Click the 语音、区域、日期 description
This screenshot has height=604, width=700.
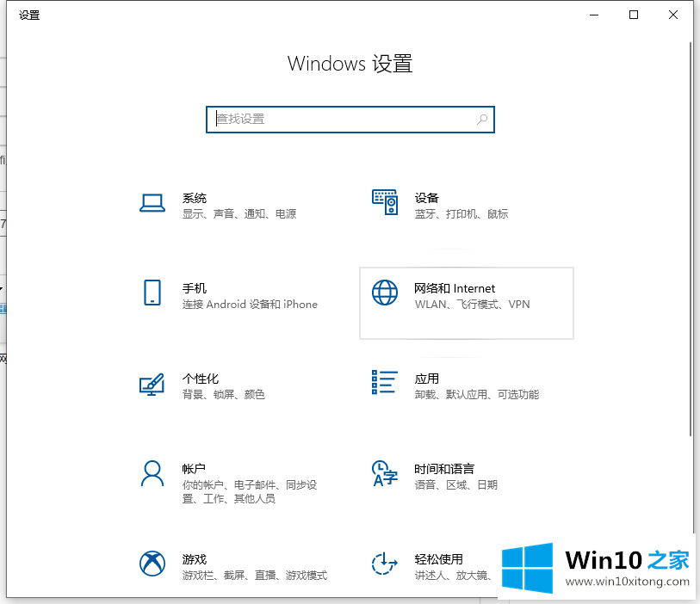[455, 484]
